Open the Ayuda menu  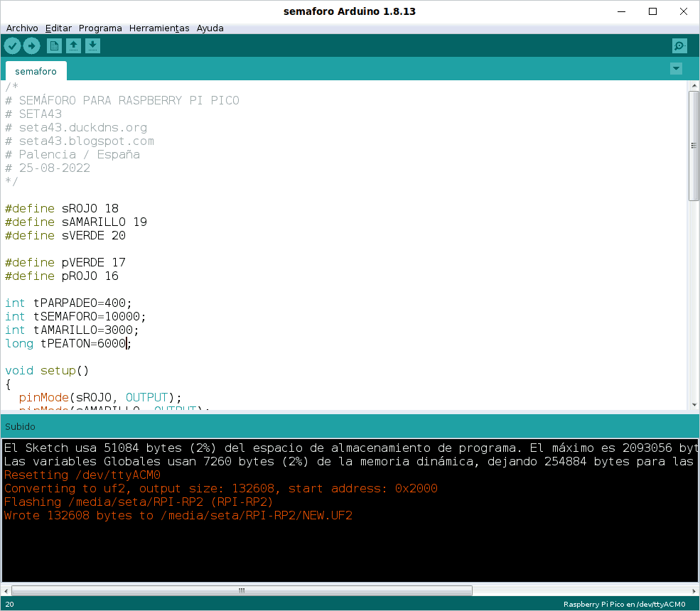coord(210,28)
